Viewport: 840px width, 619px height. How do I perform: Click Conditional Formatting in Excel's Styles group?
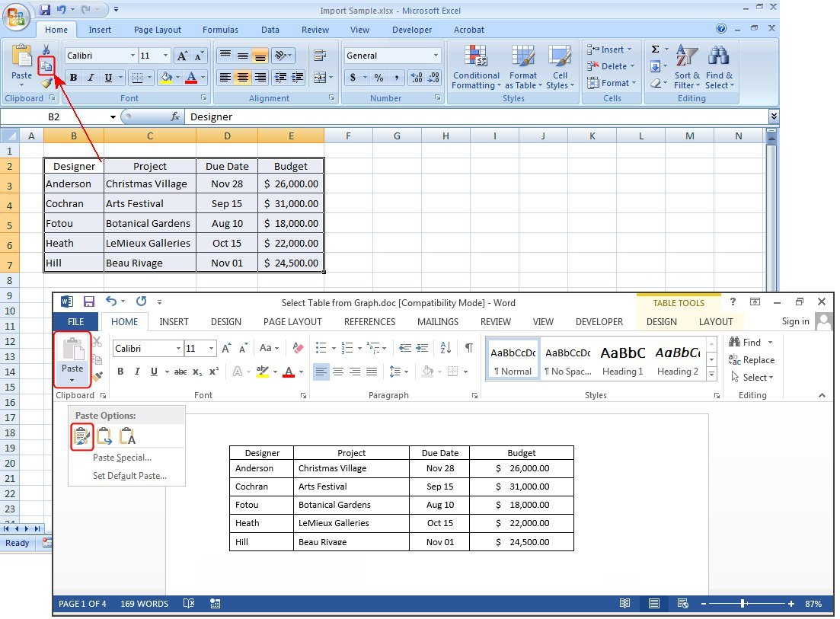point(476,66)
